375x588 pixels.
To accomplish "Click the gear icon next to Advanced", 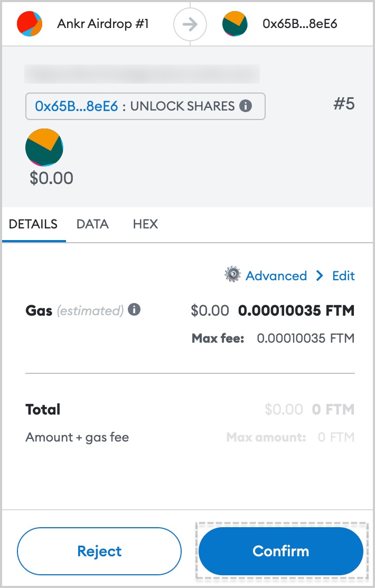I will [232, 274].
